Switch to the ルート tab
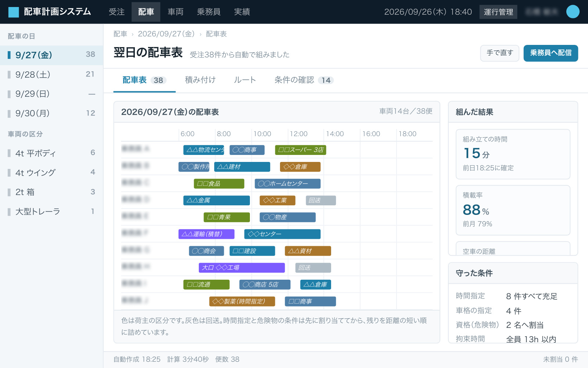 [245, 80]
